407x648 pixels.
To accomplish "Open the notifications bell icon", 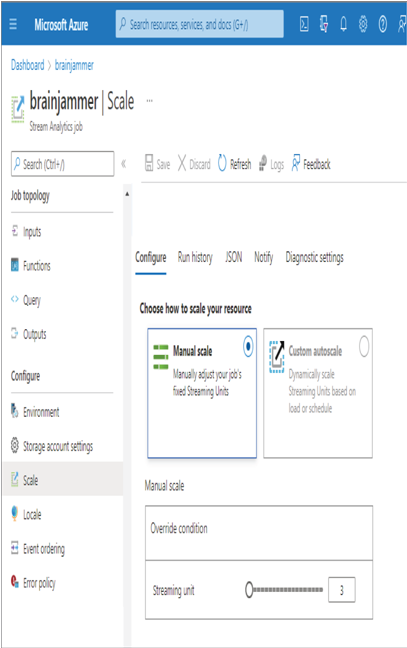I will (x=343, y=24).
